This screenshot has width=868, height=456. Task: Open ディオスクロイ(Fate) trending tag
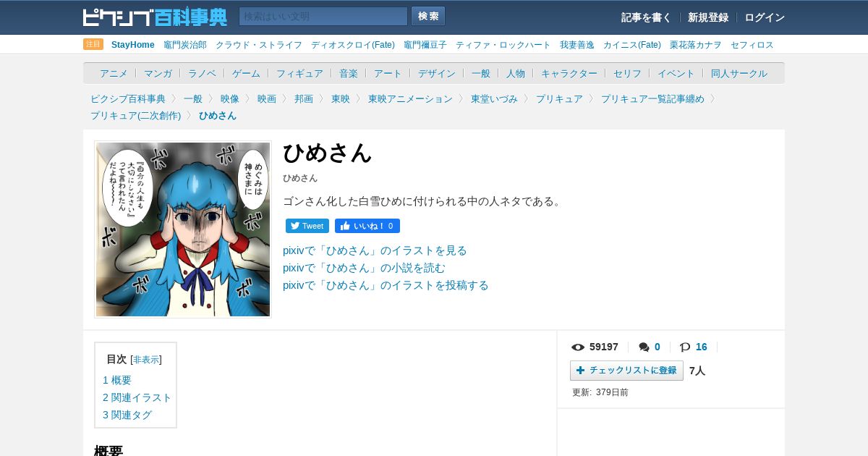click(x=353, y=45)
